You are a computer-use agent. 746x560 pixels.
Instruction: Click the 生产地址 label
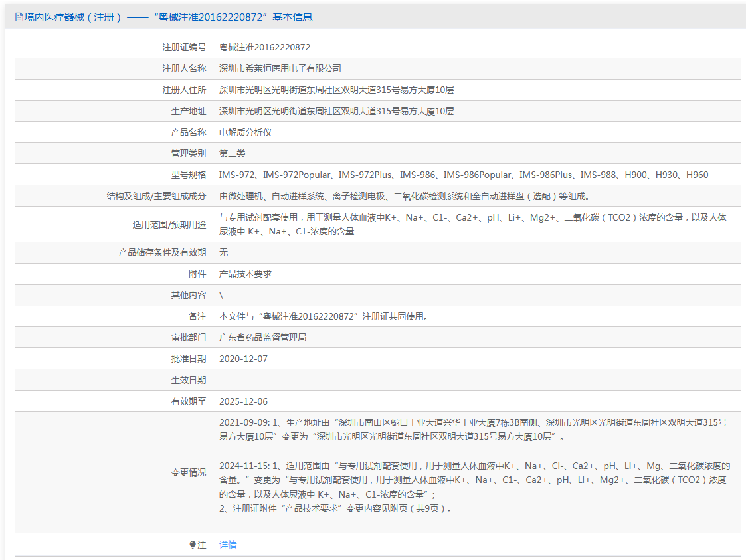click(x=189, y=112)
